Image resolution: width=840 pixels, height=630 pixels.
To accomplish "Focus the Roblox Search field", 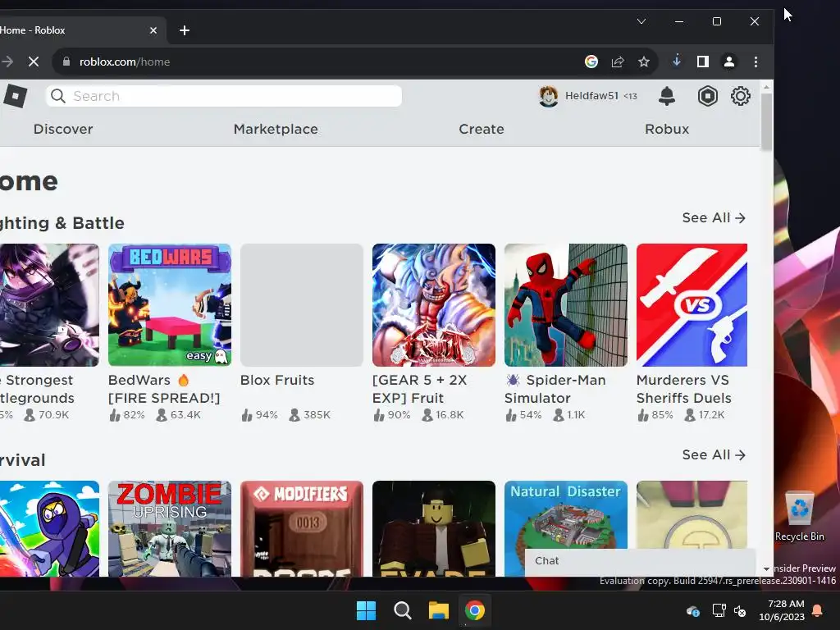I will pyautogui.click(x=224, y=96).
